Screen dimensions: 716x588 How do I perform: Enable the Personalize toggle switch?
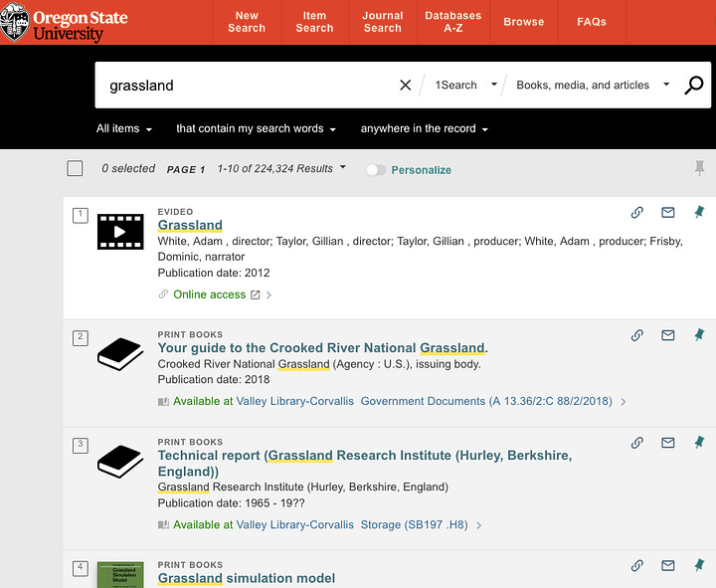click(376, 170)
